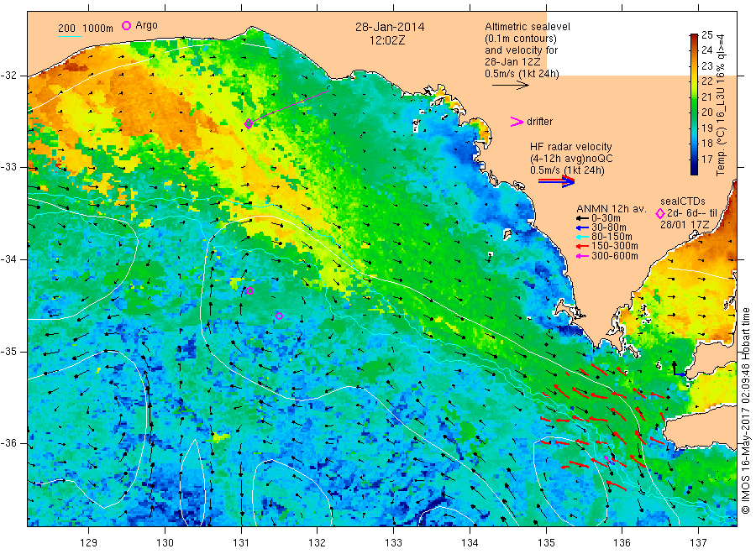
Task: Click the "(0.1m contours)" text
Action: (x=521, y=39)
